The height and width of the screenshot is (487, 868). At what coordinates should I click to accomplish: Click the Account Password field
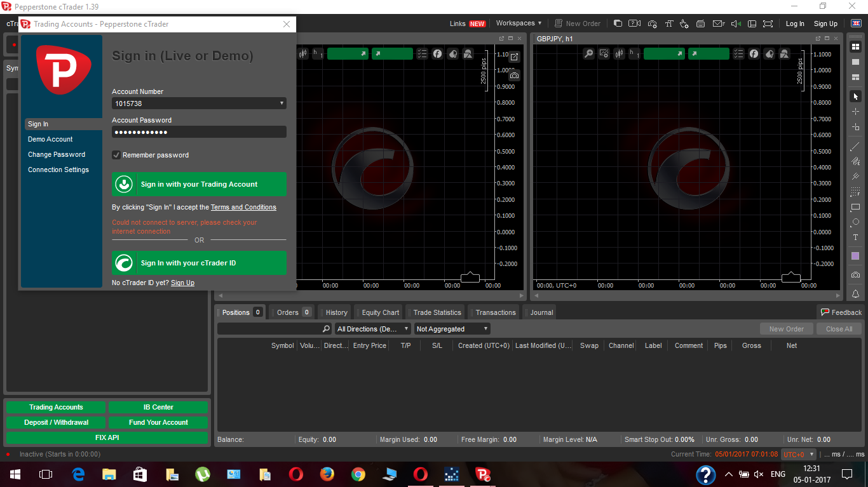pos(199,132)
